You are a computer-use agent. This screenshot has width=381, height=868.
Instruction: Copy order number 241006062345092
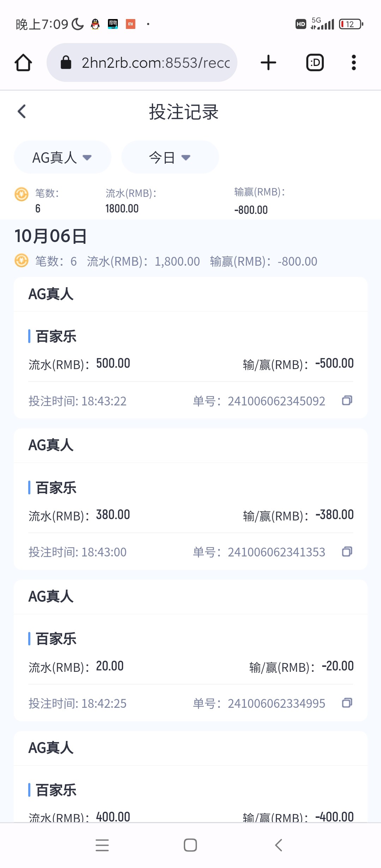click(347, 400)
